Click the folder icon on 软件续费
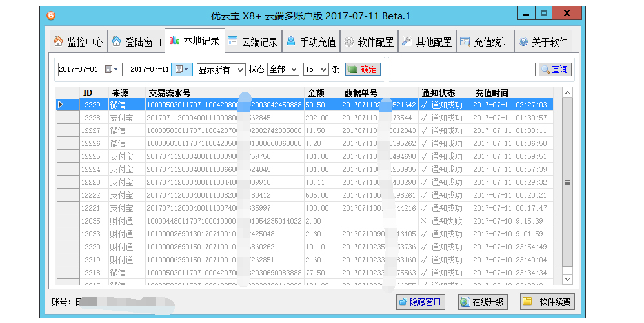Screen dimensions: 644x323 pyautogui.click(x=527, y=302)
